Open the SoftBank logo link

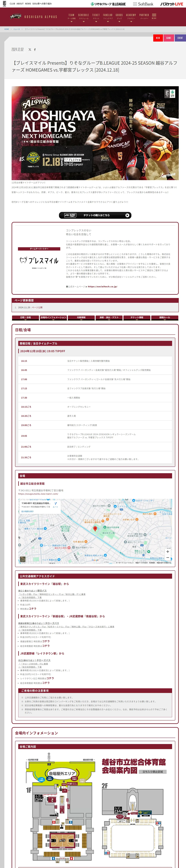(x=143, y=4)
